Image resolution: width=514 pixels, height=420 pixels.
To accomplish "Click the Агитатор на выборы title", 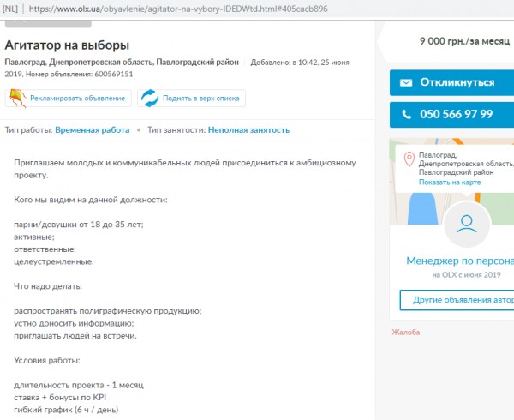I will [x=67, y=45].
